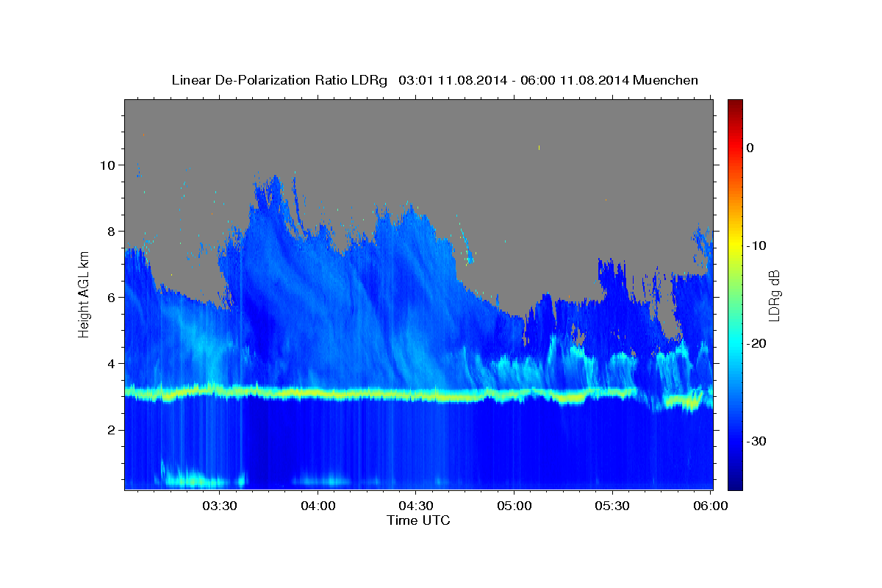
Task: Click the colorbar tick label -20
Action: tap(756, 343)
